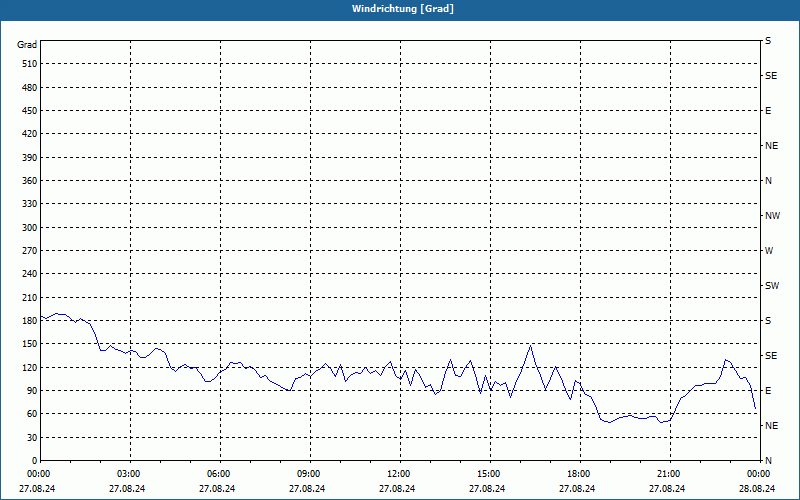Select the 480 y-axis value
This screenshot has height=500, width=800.
click(30, 88)
